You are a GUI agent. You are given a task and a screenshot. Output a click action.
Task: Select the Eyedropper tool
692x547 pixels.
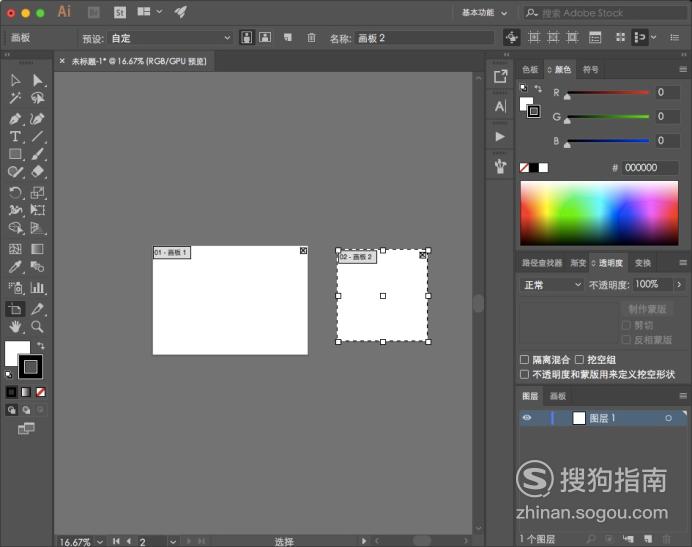15,267
